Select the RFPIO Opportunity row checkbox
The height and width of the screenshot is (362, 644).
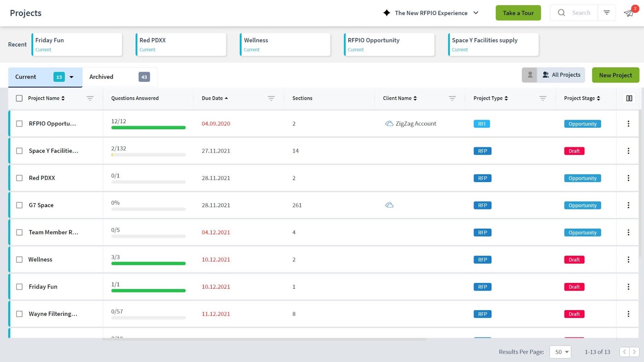point(19,124)
